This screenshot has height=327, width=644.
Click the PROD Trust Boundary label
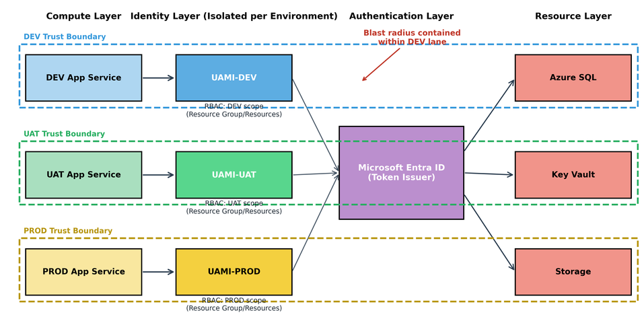68,231
